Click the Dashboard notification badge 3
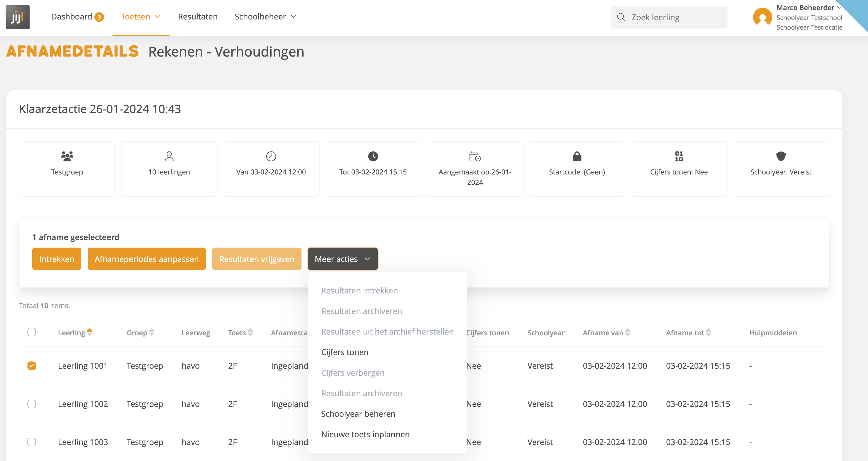 tap(99, 17)
